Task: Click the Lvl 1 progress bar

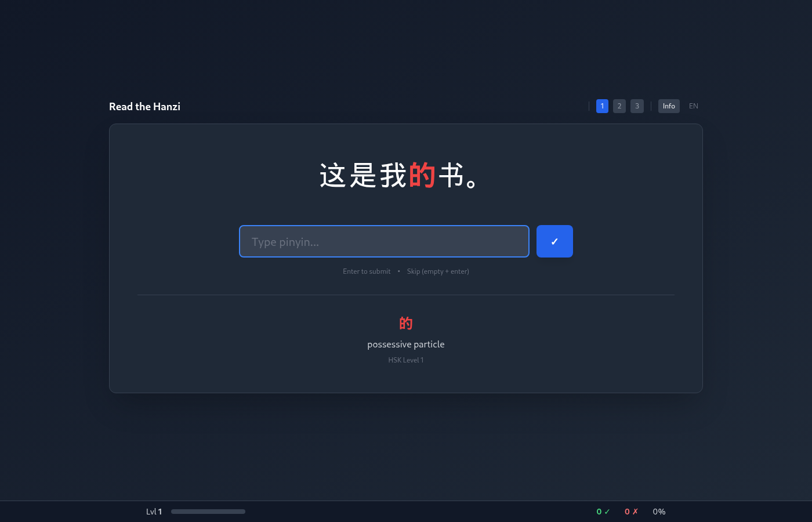Action: click(208, 512)
